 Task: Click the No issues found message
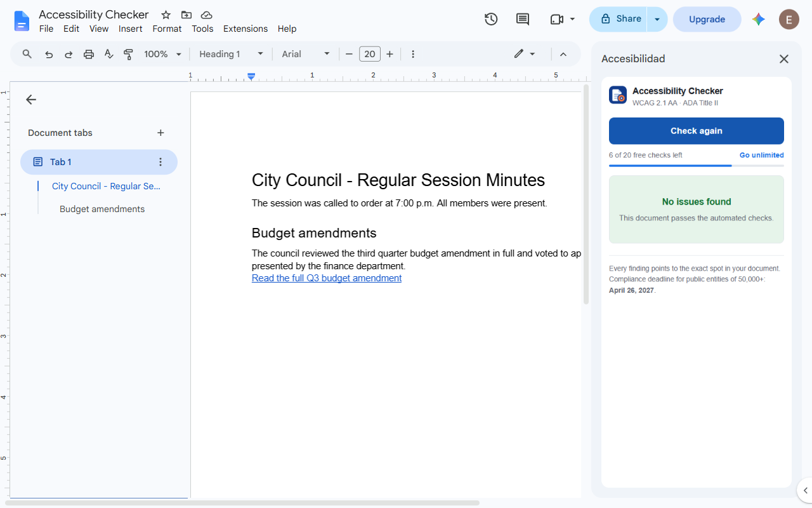point(697,202)
